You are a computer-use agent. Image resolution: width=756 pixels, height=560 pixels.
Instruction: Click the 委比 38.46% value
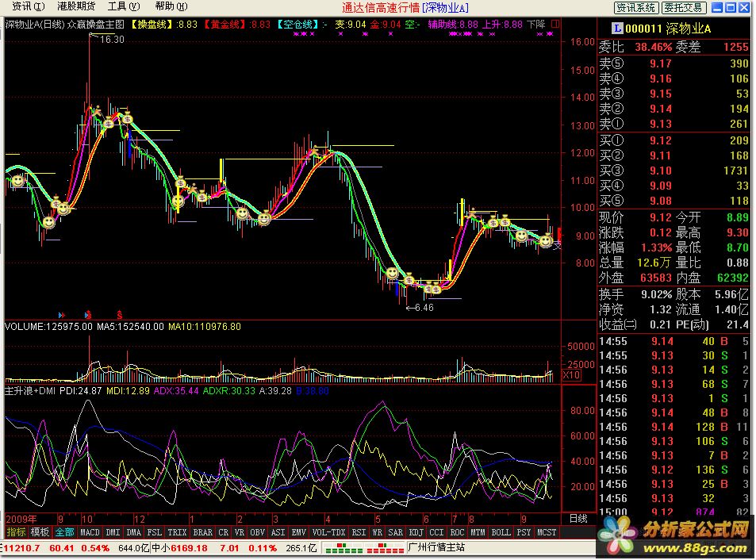click(654, 48)
